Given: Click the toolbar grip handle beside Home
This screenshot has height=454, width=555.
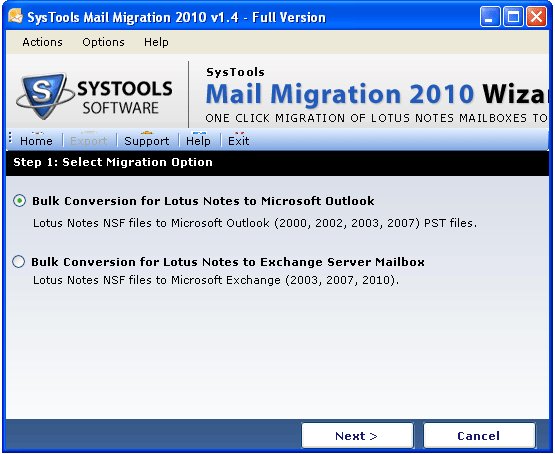Looking at the screenshot, I should tap(10, 138).
